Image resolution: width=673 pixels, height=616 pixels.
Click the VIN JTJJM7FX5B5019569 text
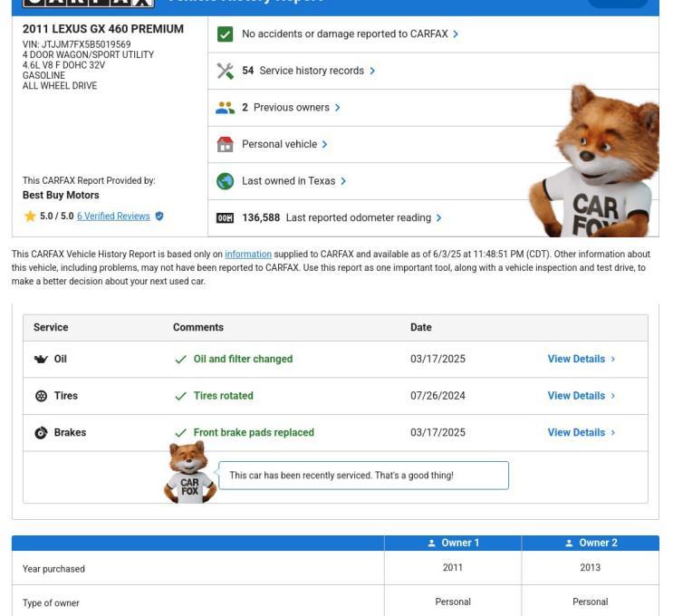(76, 44)
